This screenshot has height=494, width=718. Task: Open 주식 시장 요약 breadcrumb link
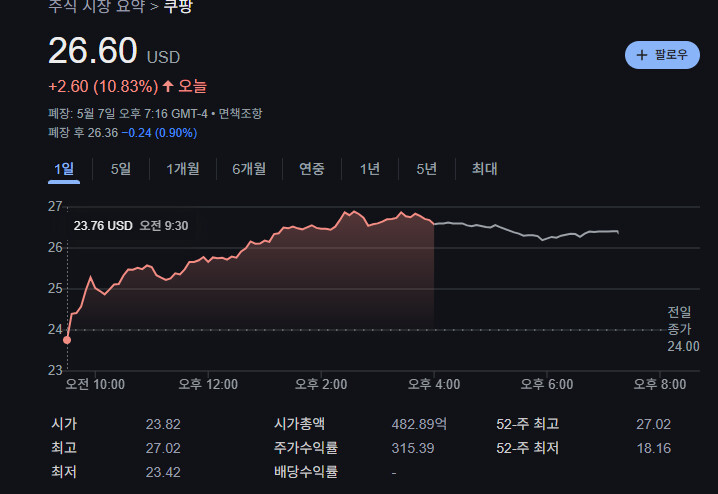[x=97, y=6]
